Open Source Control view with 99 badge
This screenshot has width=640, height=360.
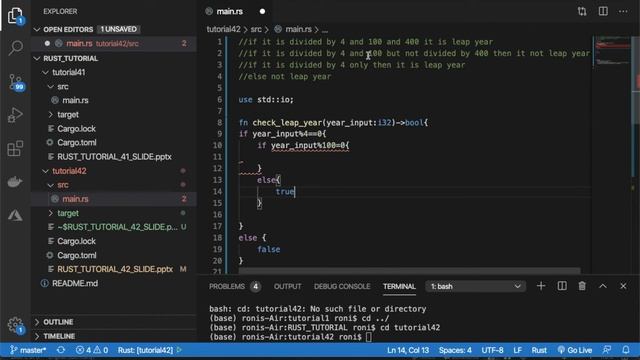[16, 82]
